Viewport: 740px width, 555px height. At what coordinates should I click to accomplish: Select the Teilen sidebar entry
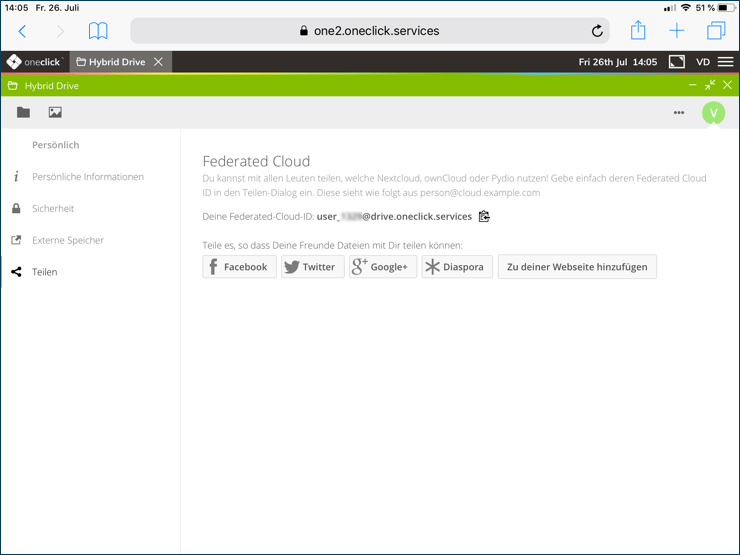[44, 272]
